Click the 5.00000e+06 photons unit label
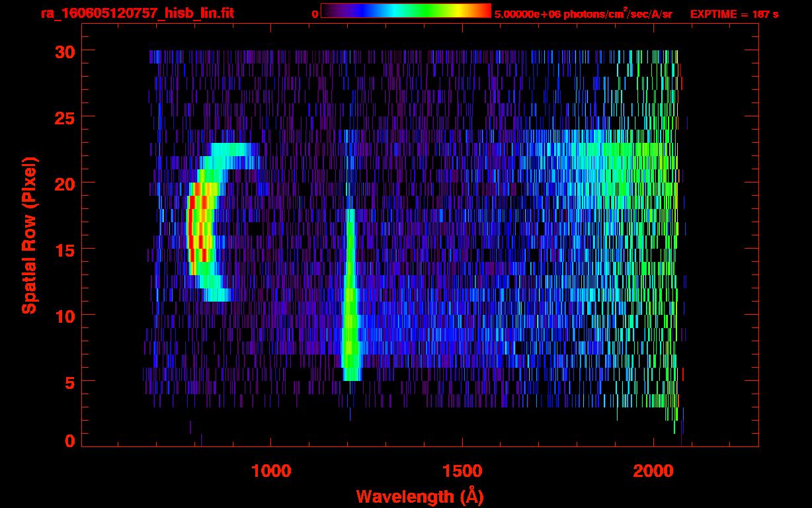This screenshot has width=812, height=508. (x=583, y=14)
